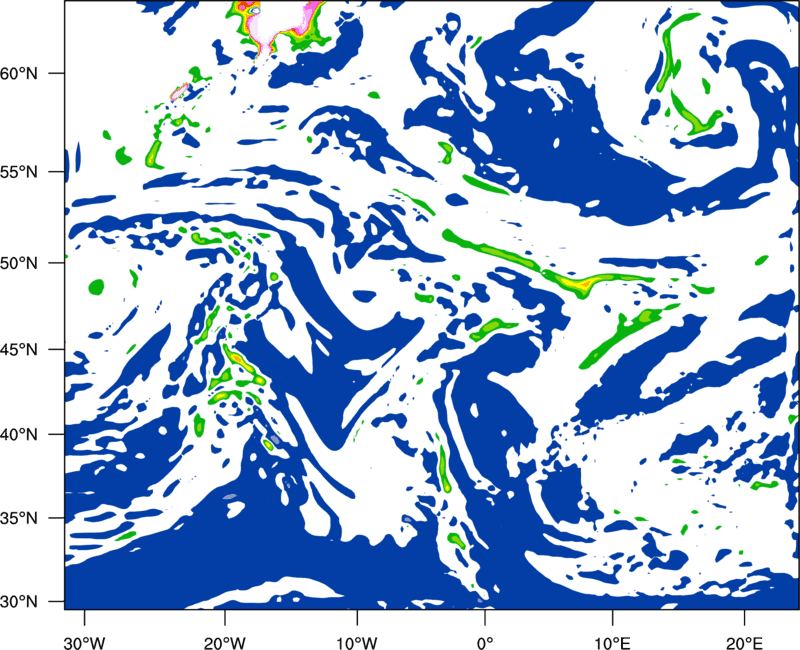The image size is (800, 650).
Task: Click the 40°N latitude label
Action: (19, 435)
